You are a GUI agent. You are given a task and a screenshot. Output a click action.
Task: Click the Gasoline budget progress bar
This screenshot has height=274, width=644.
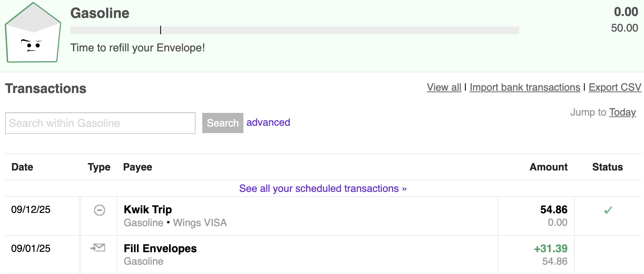pyautogui.click(x=294, y=30)
